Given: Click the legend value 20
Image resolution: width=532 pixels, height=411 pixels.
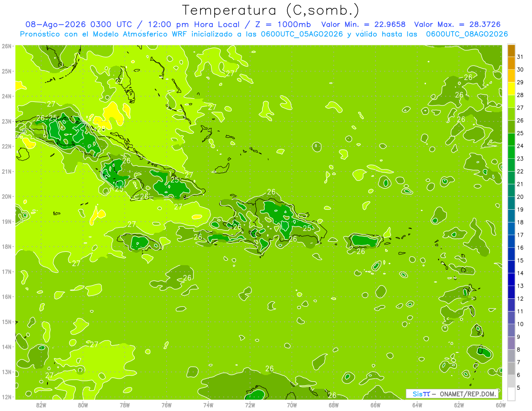Looking at the screenshot, I should (520, 197).
